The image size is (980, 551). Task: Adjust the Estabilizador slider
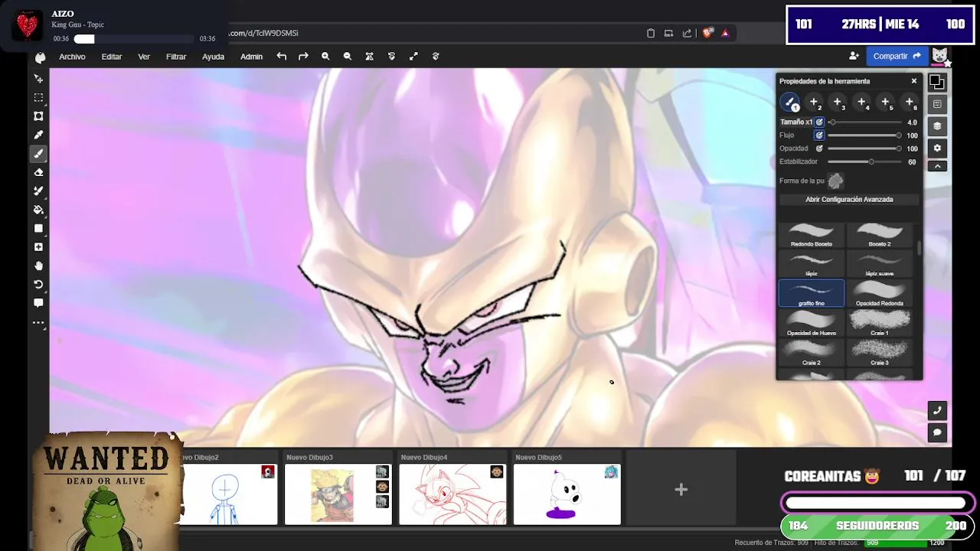[864, 162]
